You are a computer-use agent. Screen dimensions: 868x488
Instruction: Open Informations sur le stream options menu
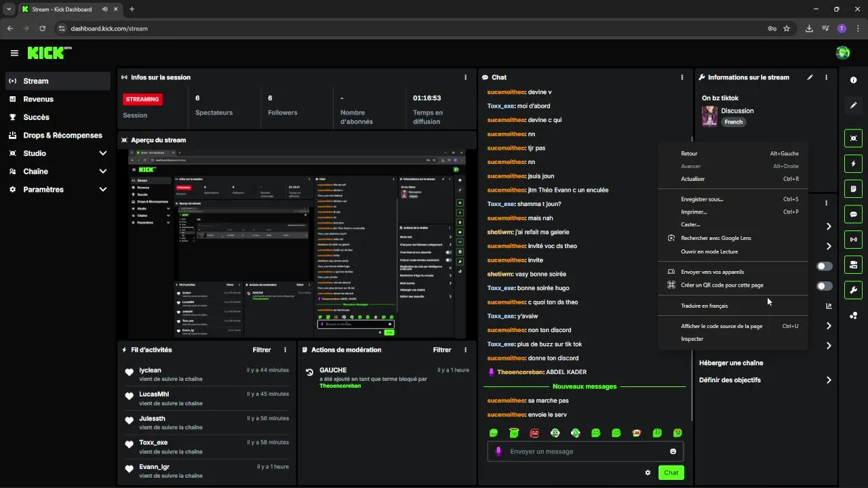(x=826, y=77)
